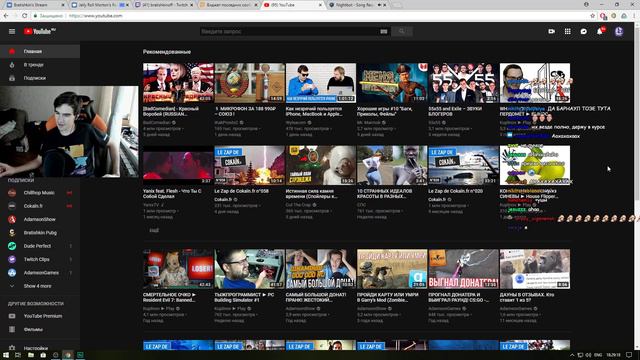Image resolution: width=640 pixels, height=360 pixels.
Task: Open the gorilla reviews video thumbnail
Action: [535, 269]
